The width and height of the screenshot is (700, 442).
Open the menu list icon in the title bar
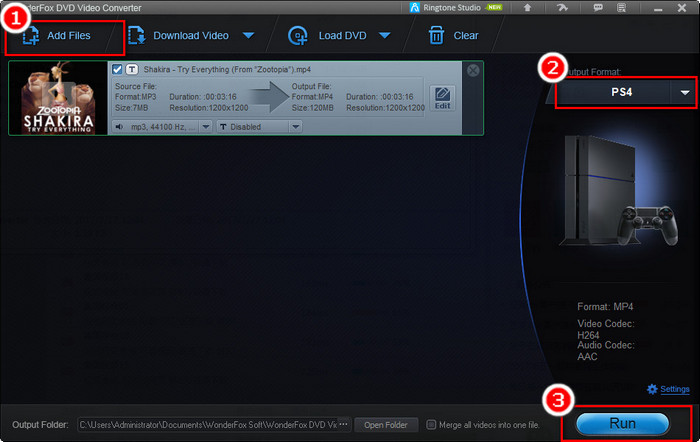pyautogui.click(x=621, y=8)
